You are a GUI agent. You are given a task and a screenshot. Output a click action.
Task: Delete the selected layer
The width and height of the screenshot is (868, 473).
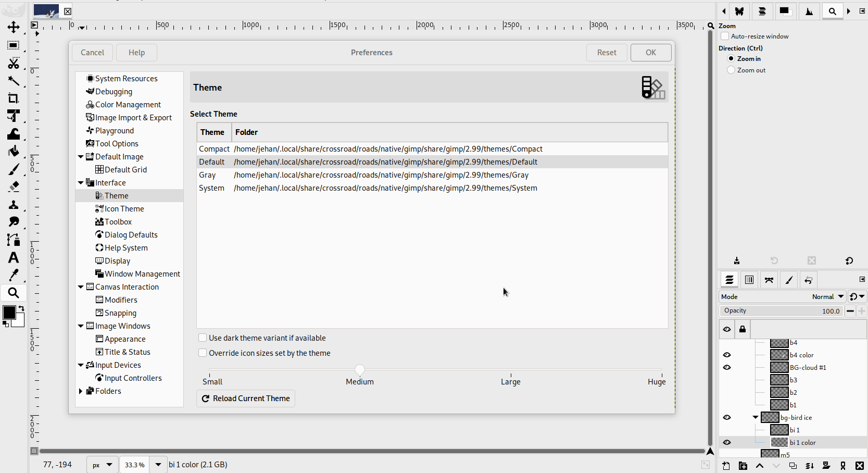(x=859, y=466)
